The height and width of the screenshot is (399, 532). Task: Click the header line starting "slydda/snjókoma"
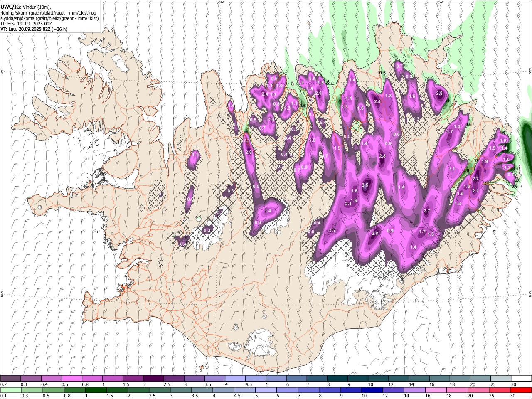tap(49, 18)
